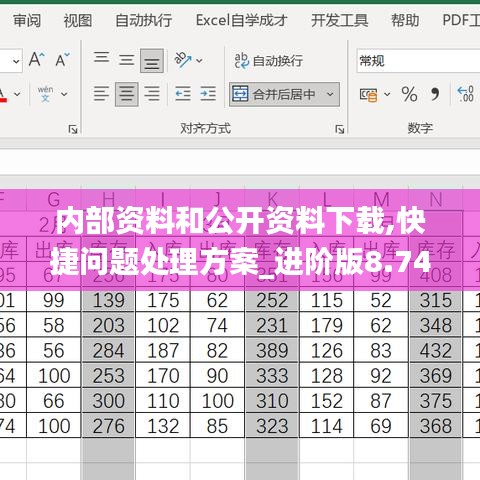Select cell with value 310
The width and height of the screenshot is (480, 480).
click(x=272, y=401)
